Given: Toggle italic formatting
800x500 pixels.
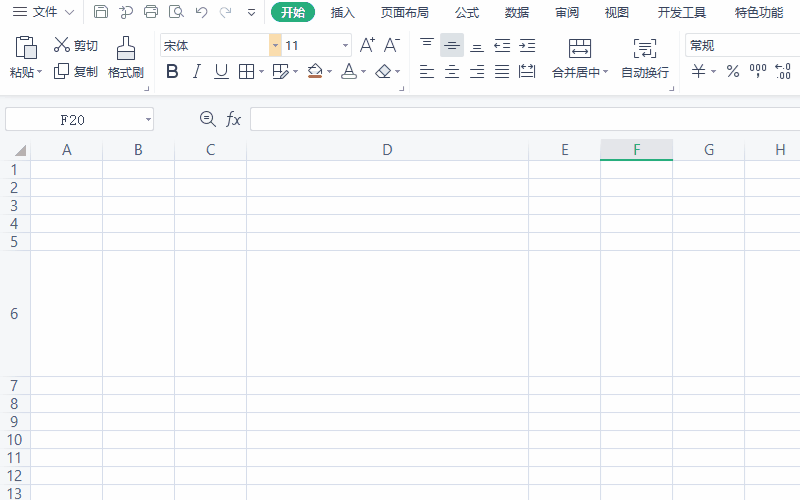Looking at the screenshot, I should (x=196, y=71).
